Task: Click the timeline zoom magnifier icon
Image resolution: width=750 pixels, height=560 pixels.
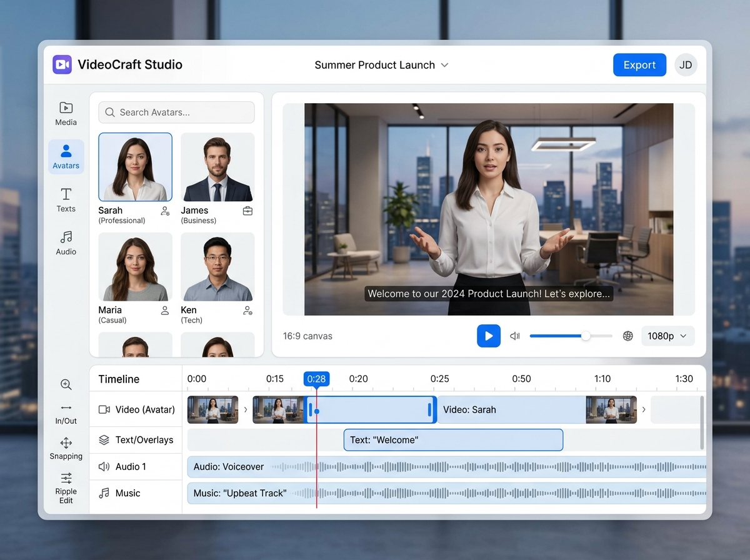Action: (x=66, y=384)
